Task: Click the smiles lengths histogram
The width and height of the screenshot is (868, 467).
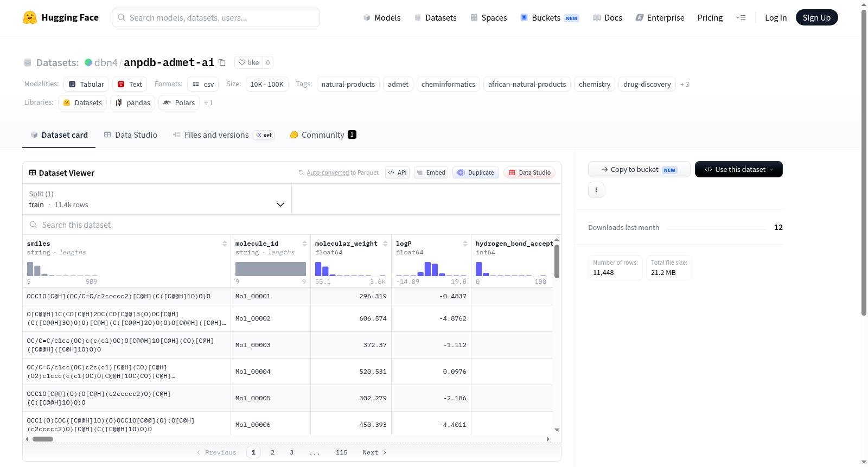Action: click(62, 269)
